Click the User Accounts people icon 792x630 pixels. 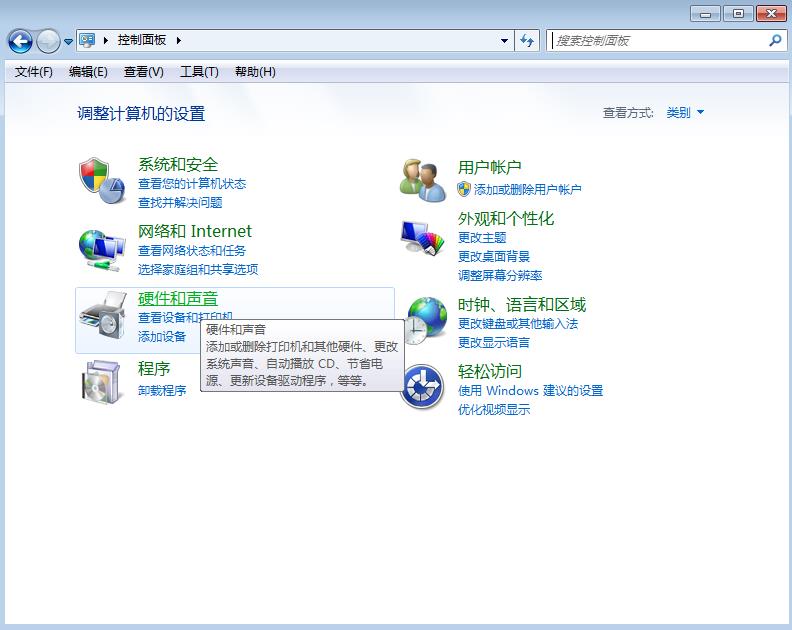click(423, 180)
